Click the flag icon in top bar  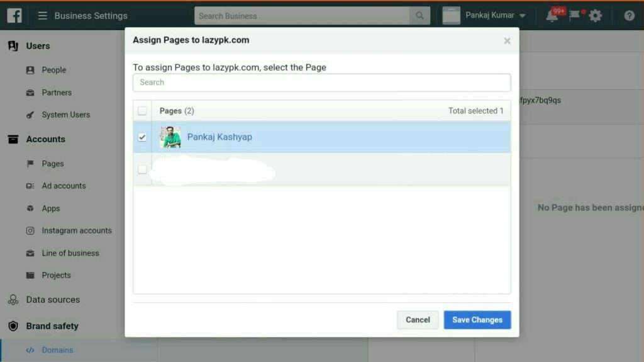click(575, 16)
